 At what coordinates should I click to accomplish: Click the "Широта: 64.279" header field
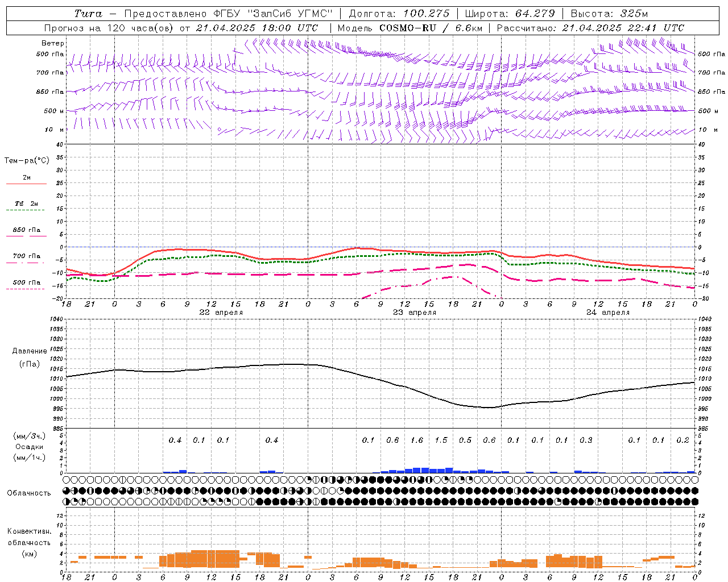tap(510, 14)
